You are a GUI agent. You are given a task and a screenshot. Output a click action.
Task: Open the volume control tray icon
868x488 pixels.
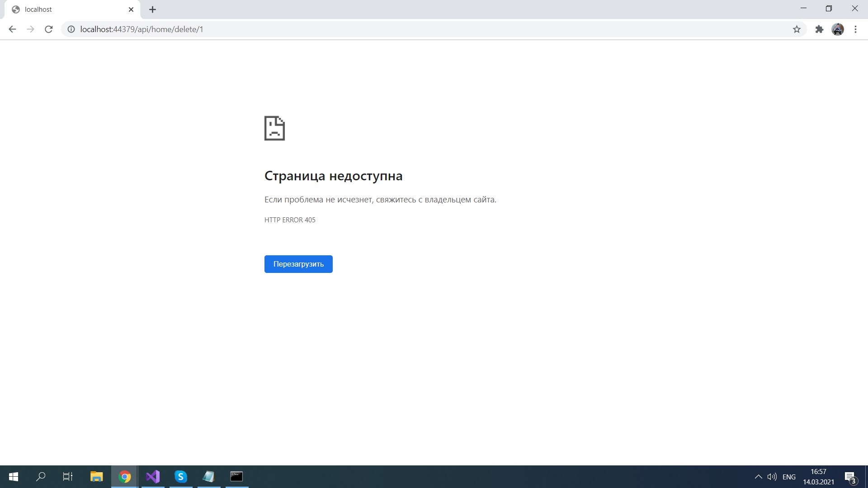(x=772, y=477)
